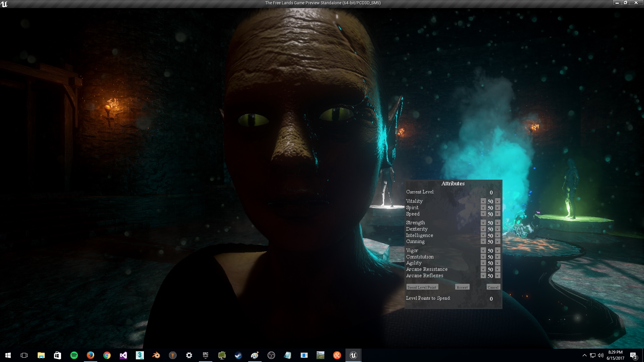The image size is (644, 362).
Task: Decrease the Vigor attribute
Action: coord(483,251)
